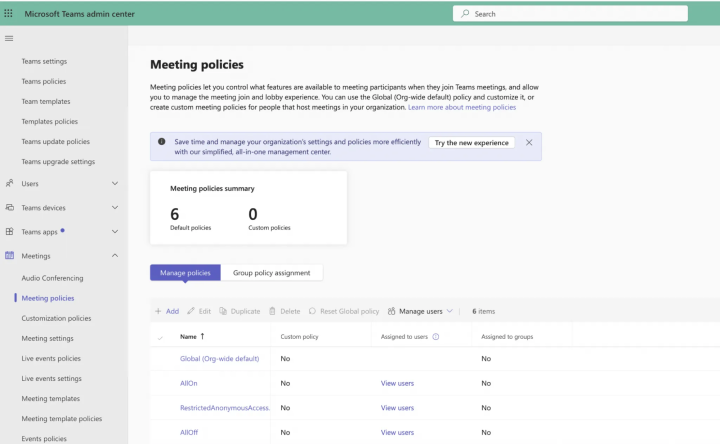The height and width of the screenshot is (444, 720).
Task: Click the Teams devices icon in sidebar
Action: (x=9, y=208)
